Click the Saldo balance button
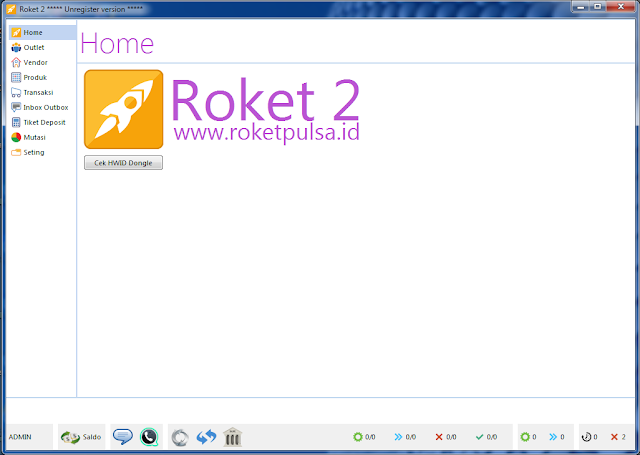Screen dimensions: 640x455 [81, 437]
